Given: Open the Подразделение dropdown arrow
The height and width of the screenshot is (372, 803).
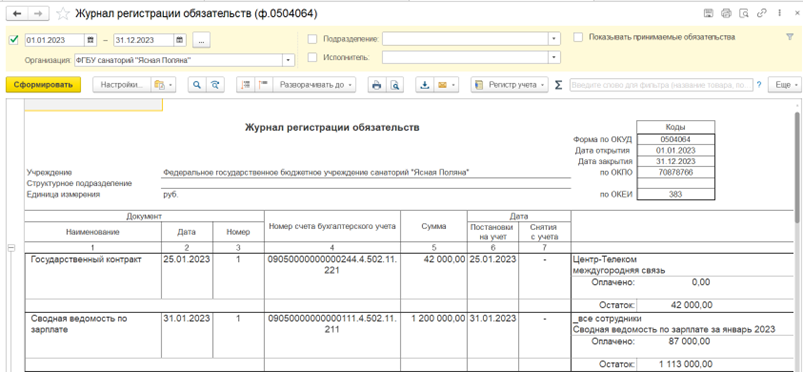Looking at the screenshot, I should pyautogui.click(x=554, y=39).
